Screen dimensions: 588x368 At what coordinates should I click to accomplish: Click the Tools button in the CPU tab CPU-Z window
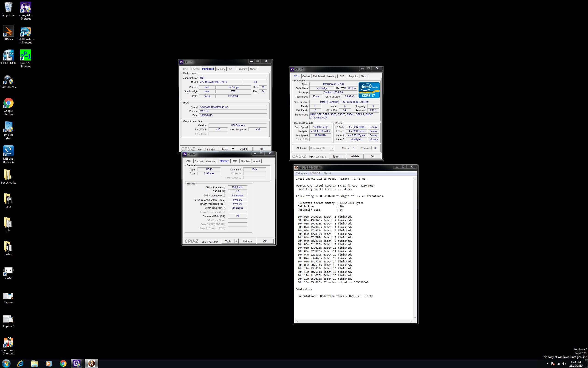[x=336, y=156]
